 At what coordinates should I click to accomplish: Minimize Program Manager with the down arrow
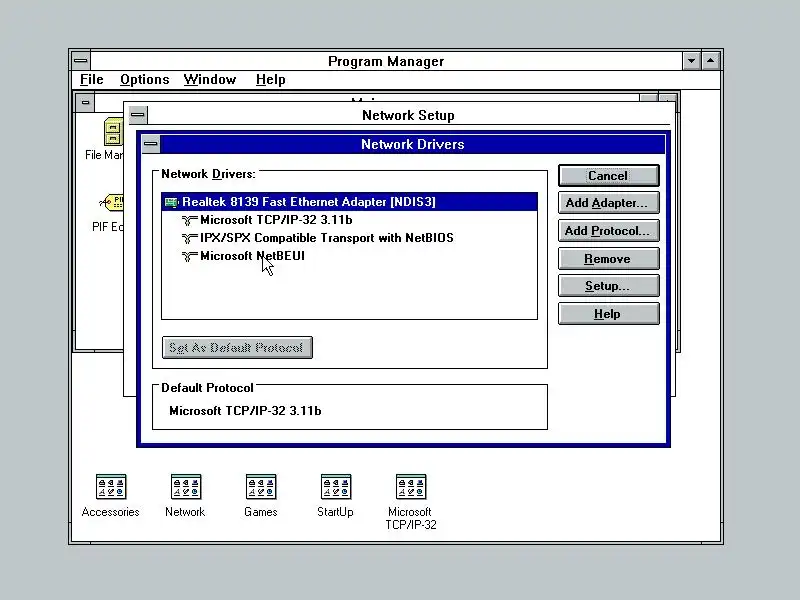pos(691,61)
